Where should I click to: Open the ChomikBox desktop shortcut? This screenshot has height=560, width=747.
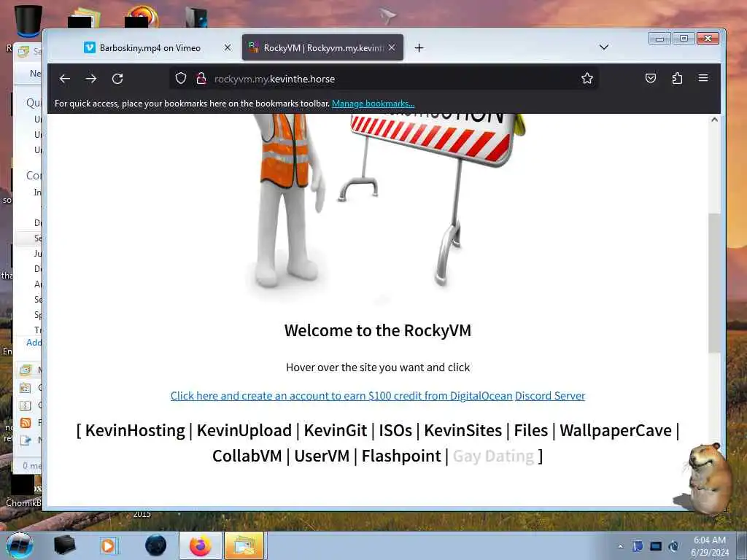coord(23,491)
